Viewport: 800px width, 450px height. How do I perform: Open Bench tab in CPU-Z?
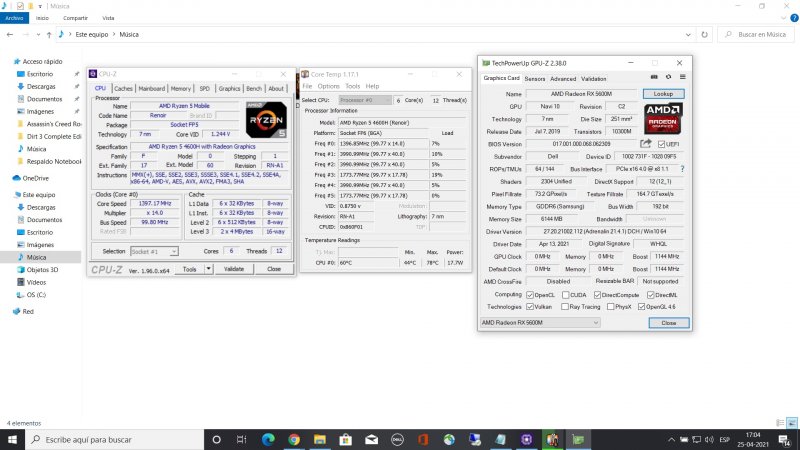(254, 89)
